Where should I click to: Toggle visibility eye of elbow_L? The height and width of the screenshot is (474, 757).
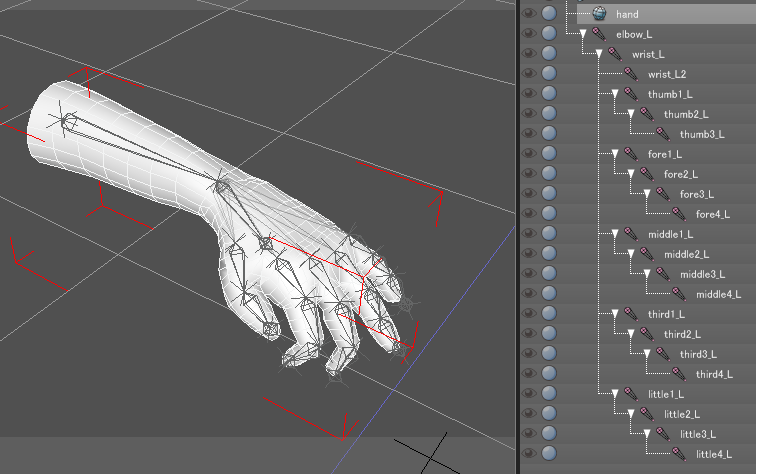point(529,33)
